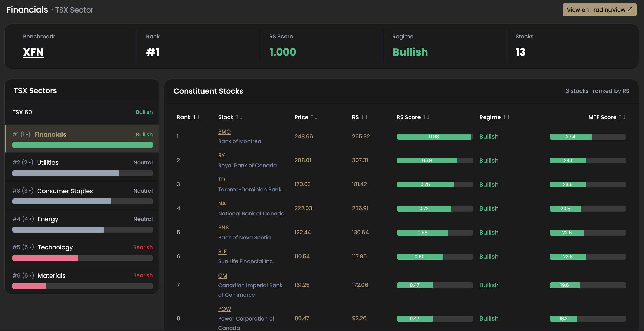Click the Rank column header text
Image resolution: width=644 pixels, height=331 pixels.
point(184,117)
